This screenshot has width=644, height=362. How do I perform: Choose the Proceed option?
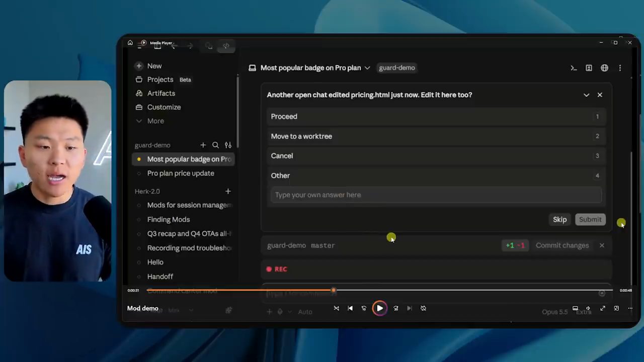(x=436, y=116)
